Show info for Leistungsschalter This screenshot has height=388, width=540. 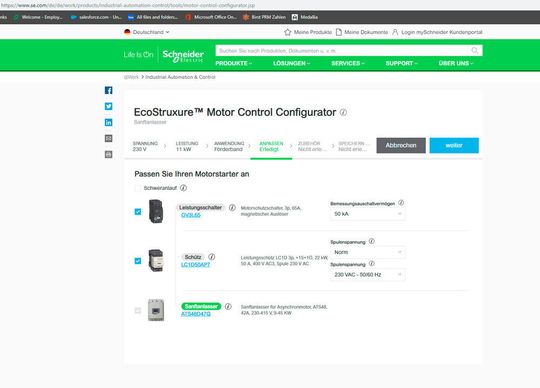232,208
